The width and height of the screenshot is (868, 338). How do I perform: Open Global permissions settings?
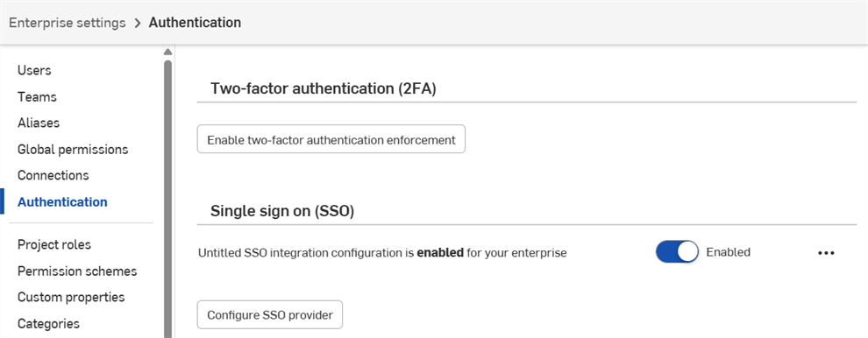pos(73,150)
